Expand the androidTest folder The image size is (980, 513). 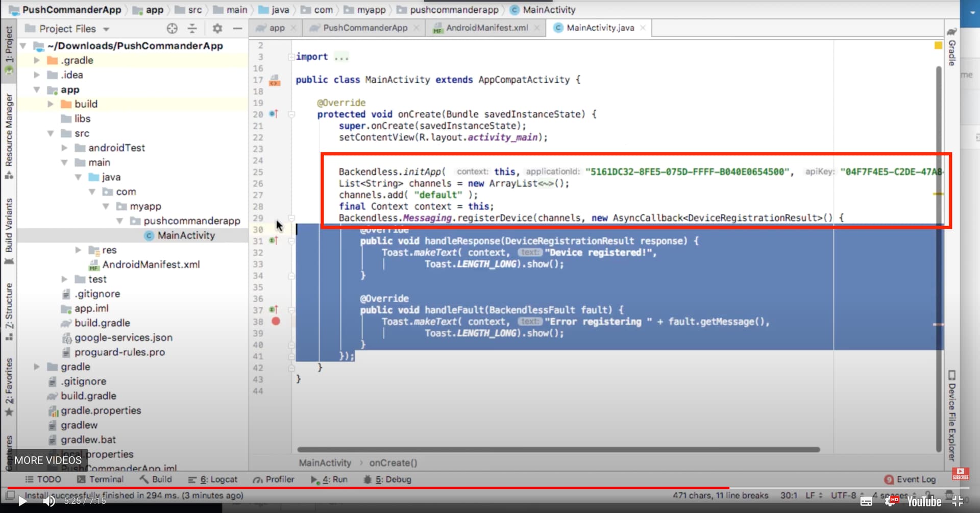(x=64, y=148)
